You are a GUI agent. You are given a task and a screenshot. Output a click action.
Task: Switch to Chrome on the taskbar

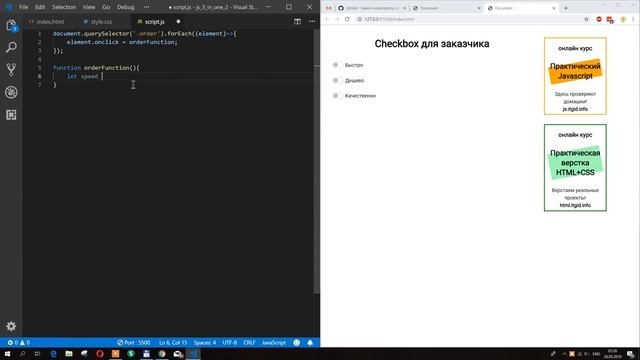(162, 354)
